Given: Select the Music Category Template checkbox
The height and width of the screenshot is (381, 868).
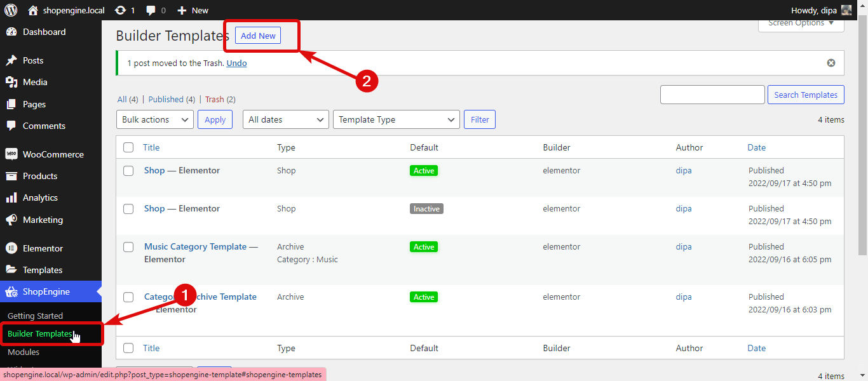Looking at the screenshot, I should click(128, 247).
